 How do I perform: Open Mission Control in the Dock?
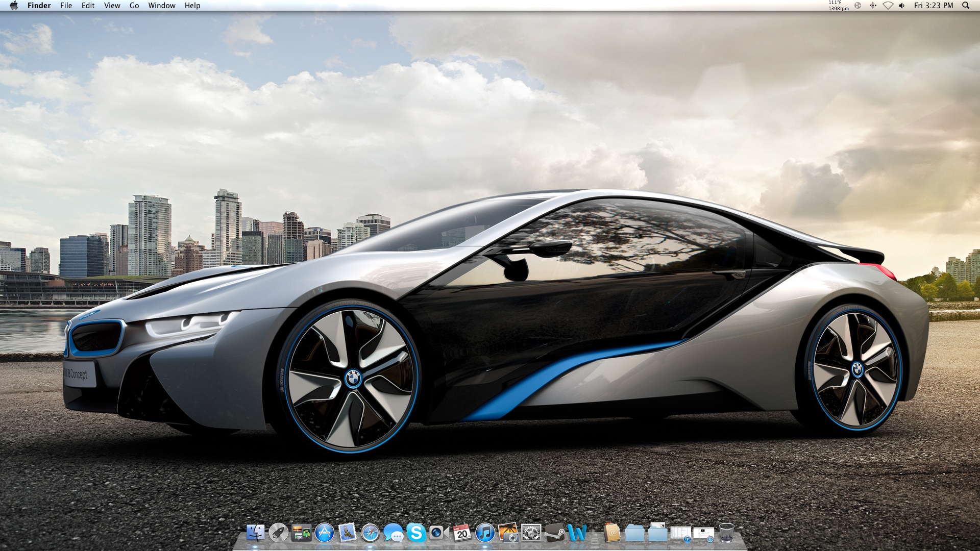301,533
